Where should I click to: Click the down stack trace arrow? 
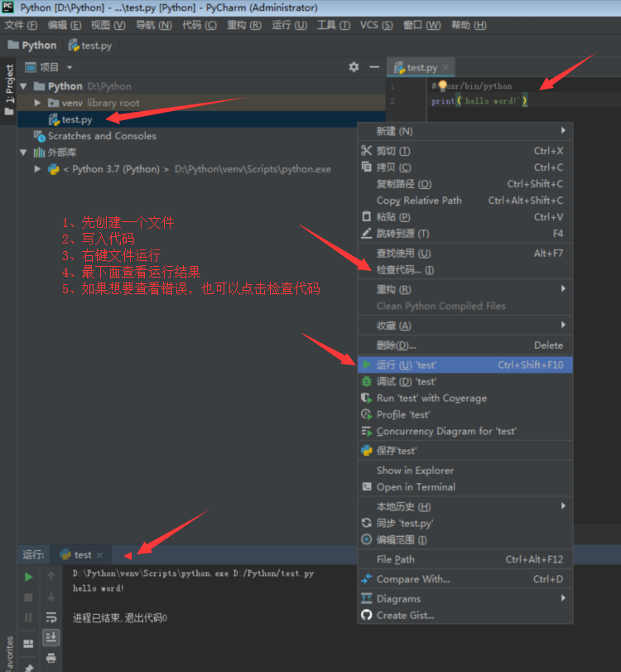coord(51,597)
